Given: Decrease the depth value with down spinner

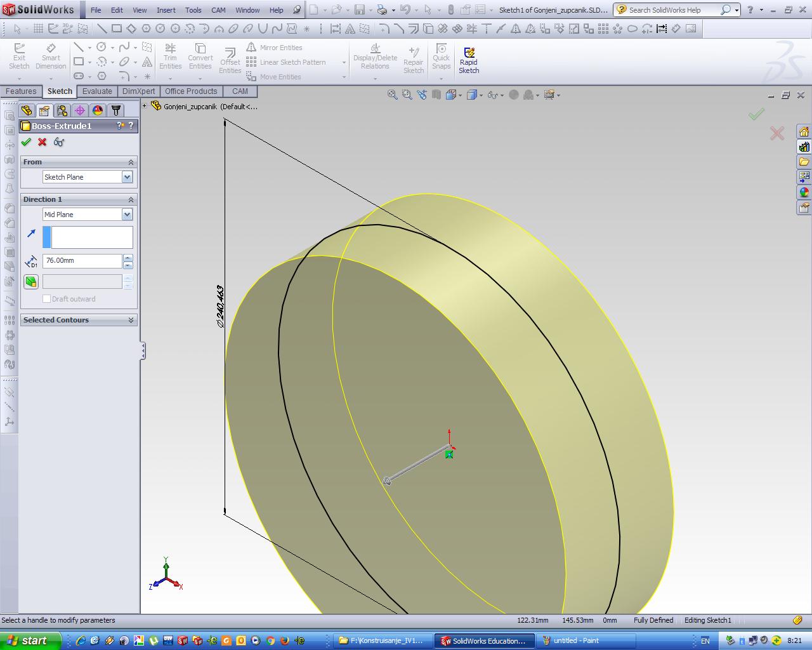Looking at the screenshot, I should (128, 265).
